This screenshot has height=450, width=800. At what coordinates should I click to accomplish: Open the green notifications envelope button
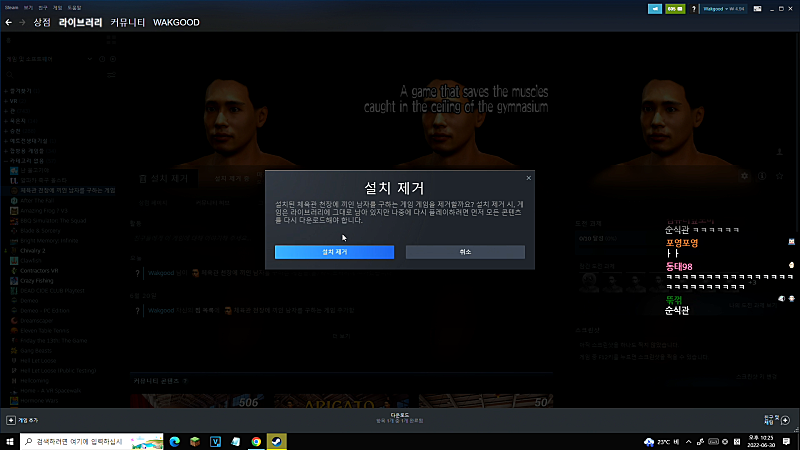tap(675, 9)
